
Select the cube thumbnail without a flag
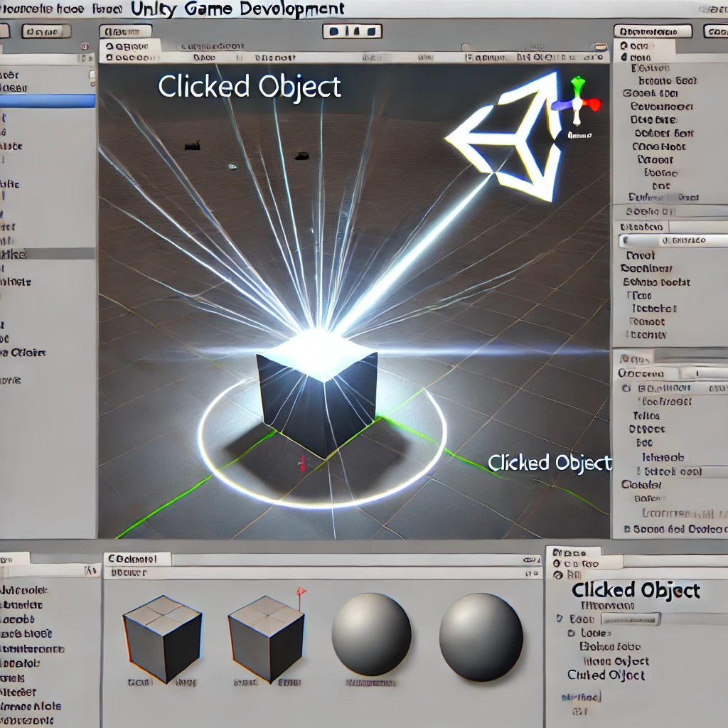pos(163,639)
